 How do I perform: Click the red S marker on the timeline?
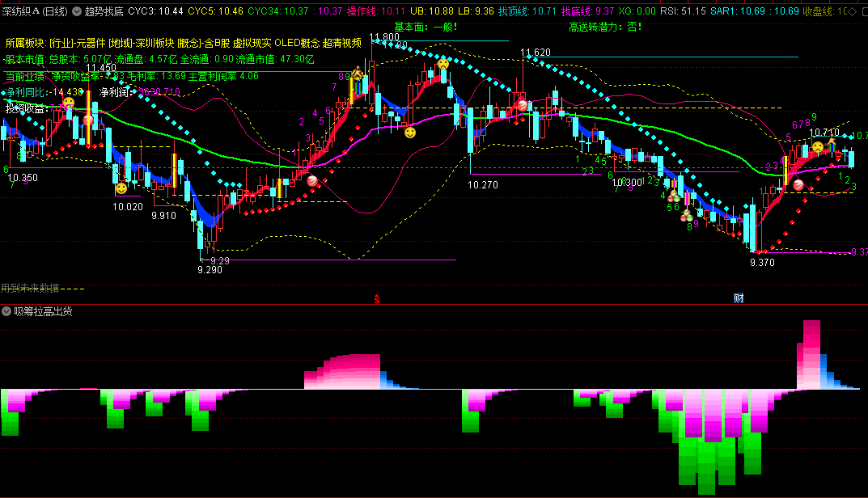[377, 299]
